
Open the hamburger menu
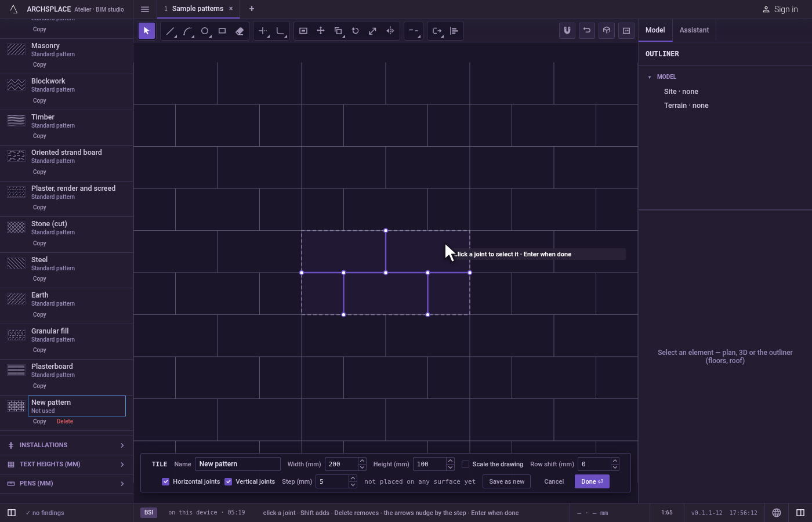tap(145, 9)
